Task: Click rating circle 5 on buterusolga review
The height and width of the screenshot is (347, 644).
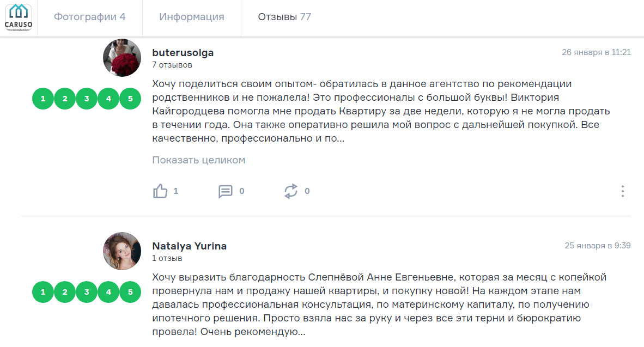Action: 130,99
